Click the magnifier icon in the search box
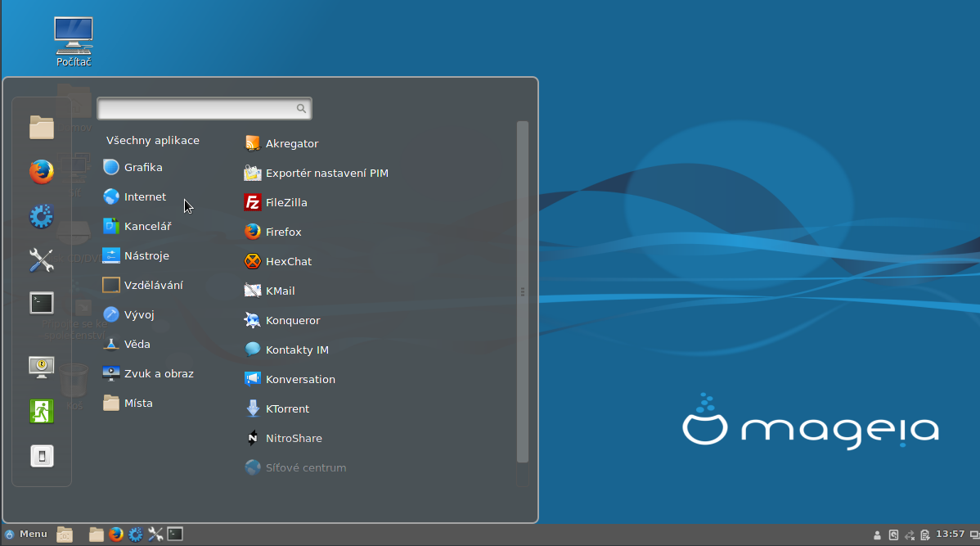The height and width of the screenshot is (546, 980). click(301, 108)
